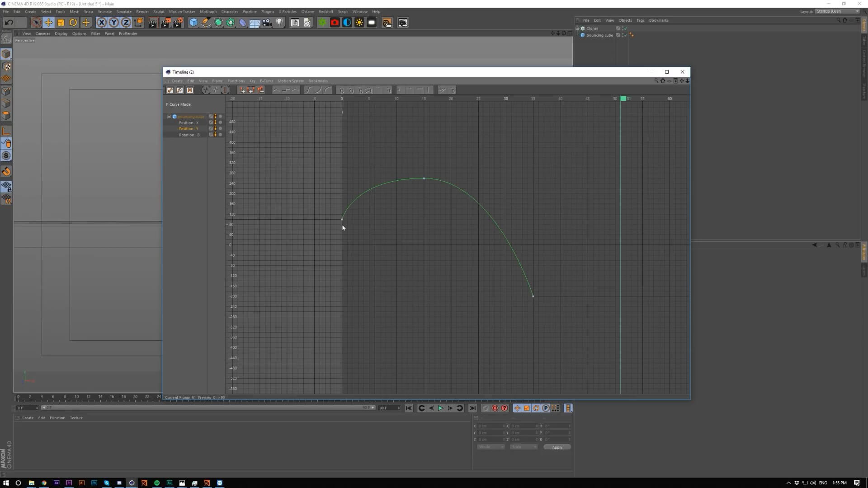Open the World coordinate system dropdown
Image resolution: width=868 pixels, height=488 pixels.
[x=491, y=447]
